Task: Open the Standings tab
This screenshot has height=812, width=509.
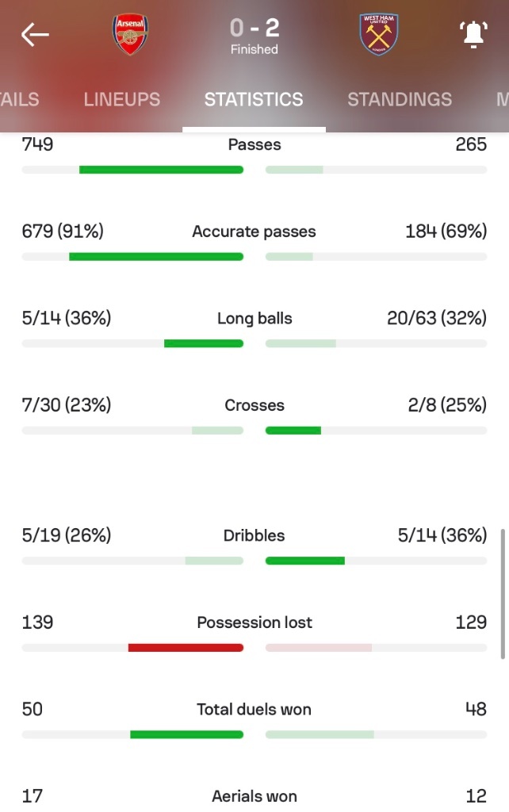Action: pyautogui.click(x=400, y=99)
